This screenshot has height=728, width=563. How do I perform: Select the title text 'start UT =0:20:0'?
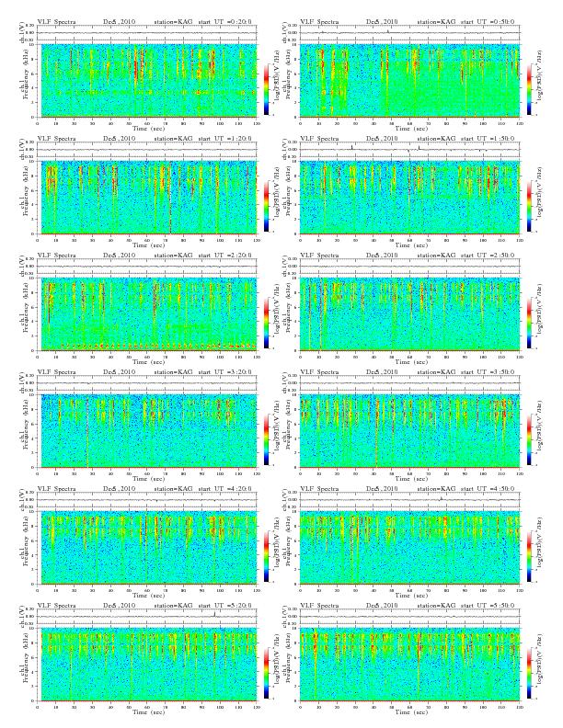coord(224,22)
